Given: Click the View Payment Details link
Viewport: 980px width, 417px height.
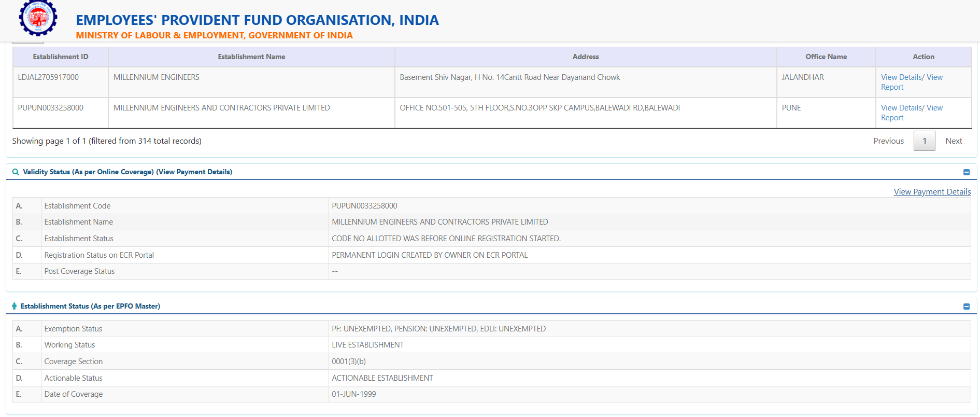Looking at the screenshot, I should point(932,192).
